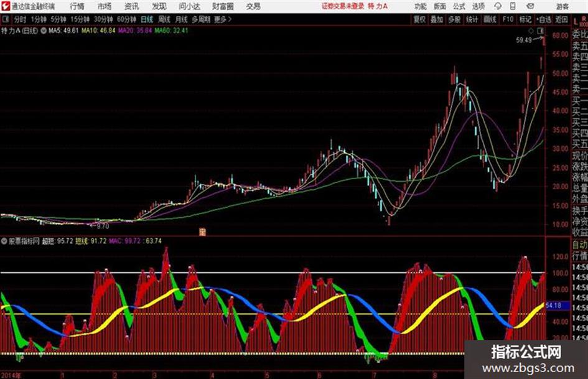Open the 资讯 menu
Image resolution: width=588 pixels, height=379 pixels.
132,6
